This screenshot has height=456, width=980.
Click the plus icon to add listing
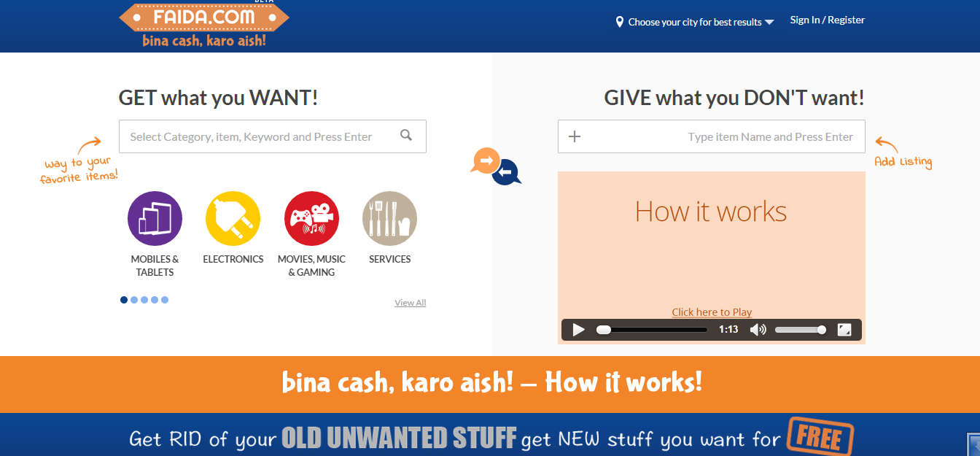pos(575,136)
